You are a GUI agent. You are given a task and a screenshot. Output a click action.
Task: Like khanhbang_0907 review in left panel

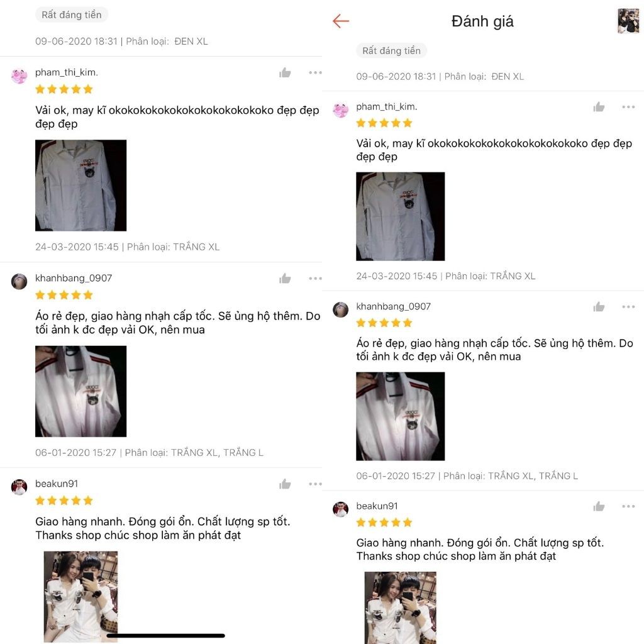point(285,279)
